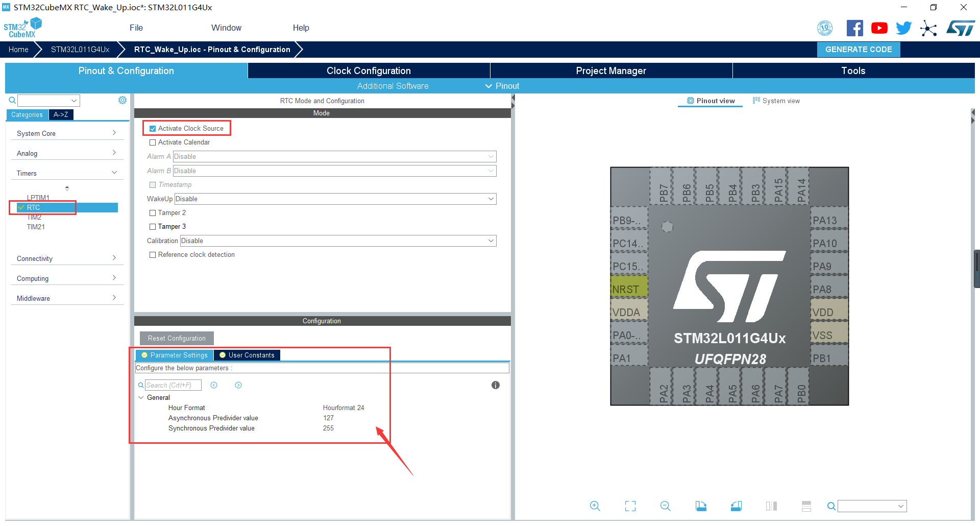
Task: Uncheck Activate Clock Source
Action: (152, 128)
